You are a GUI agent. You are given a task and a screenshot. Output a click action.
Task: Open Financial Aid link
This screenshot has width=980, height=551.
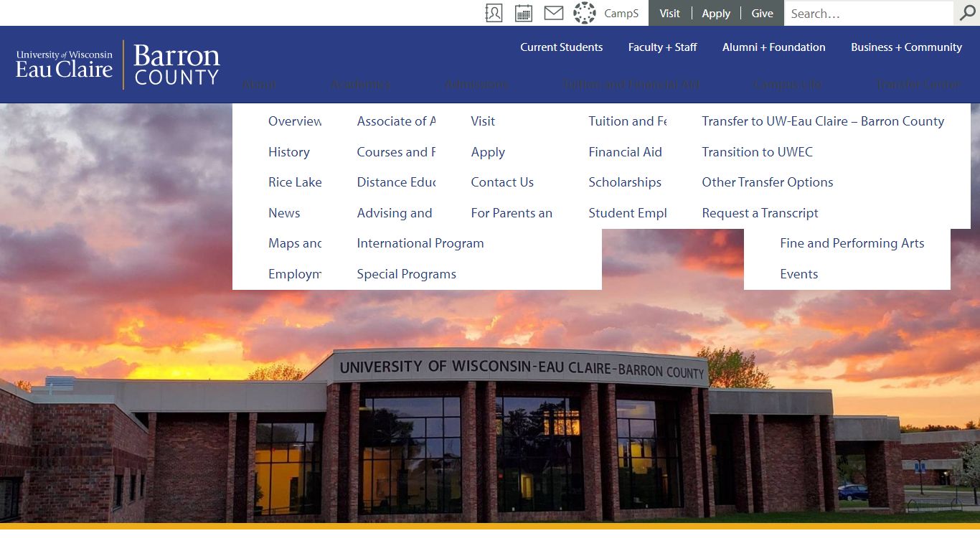pyautogui.click(x=625, y=152)
